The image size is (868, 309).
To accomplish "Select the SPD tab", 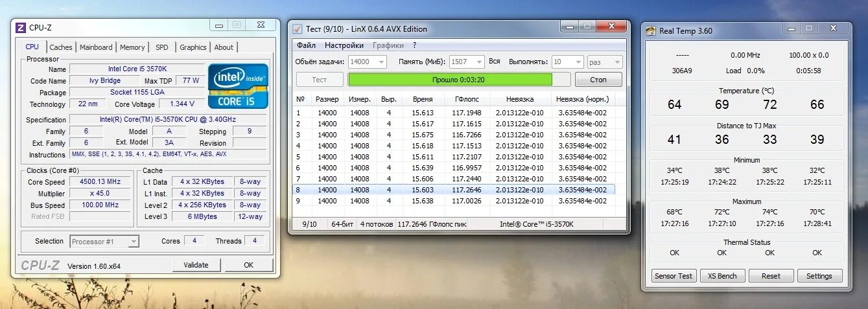I will 161,47.
